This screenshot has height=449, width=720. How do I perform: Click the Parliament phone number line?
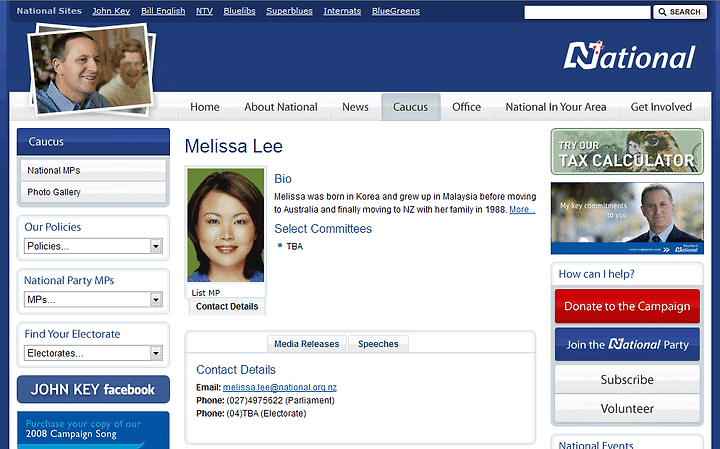265,400
